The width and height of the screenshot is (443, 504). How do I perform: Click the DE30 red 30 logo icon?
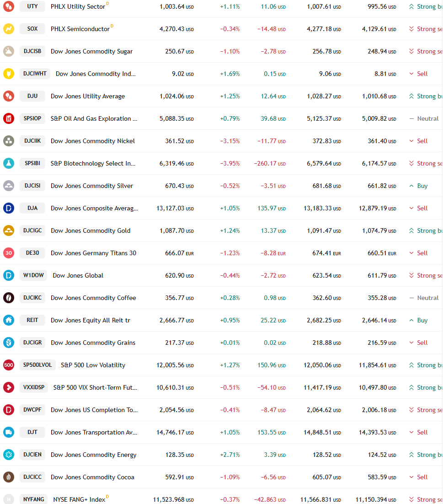coord(9,253)
